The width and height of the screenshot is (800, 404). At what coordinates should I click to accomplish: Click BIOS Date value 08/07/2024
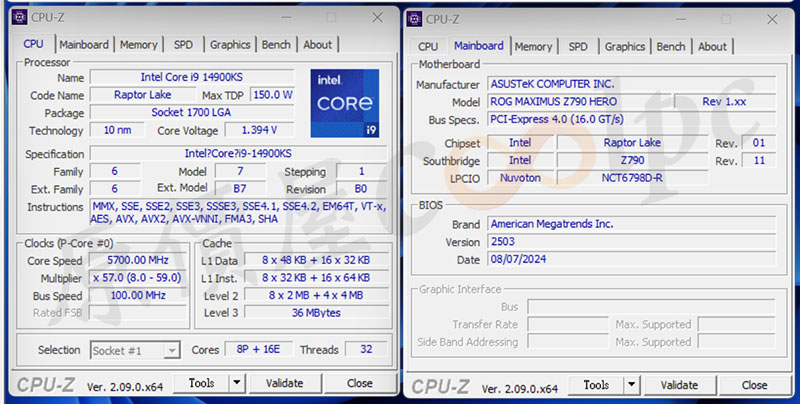tap(632, 259)
